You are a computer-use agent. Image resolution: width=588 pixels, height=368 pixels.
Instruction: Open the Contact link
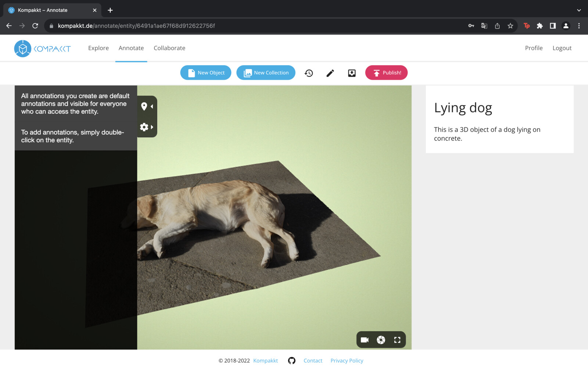(313, 361)
